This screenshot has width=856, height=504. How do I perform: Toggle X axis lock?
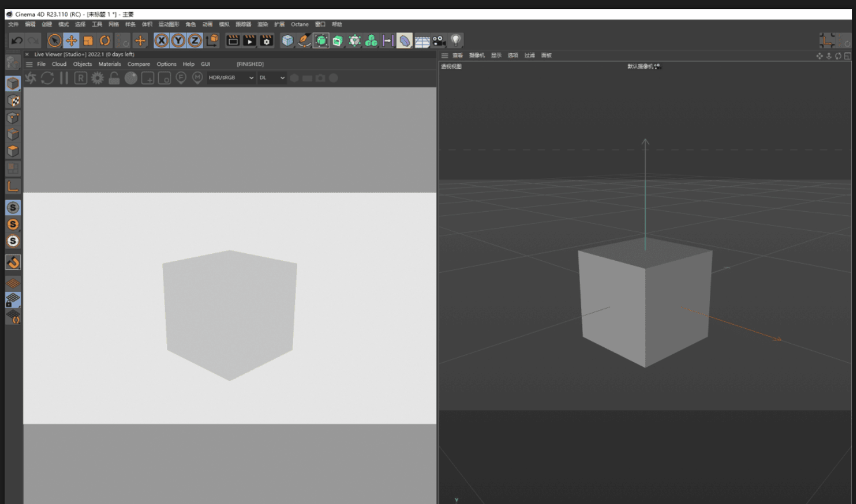(x=162, y=40)
